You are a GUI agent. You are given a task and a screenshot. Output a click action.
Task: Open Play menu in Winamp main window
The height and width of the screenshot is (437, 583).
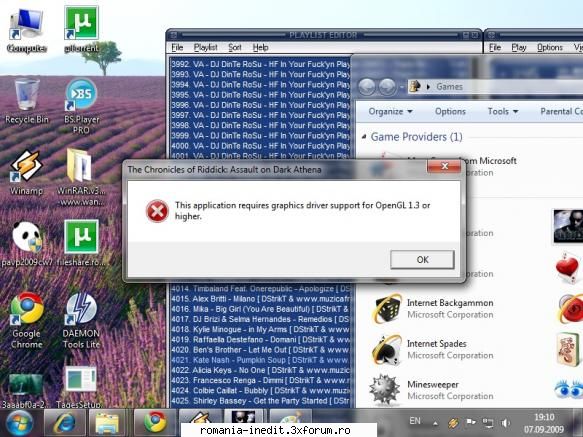click(519, 47)
